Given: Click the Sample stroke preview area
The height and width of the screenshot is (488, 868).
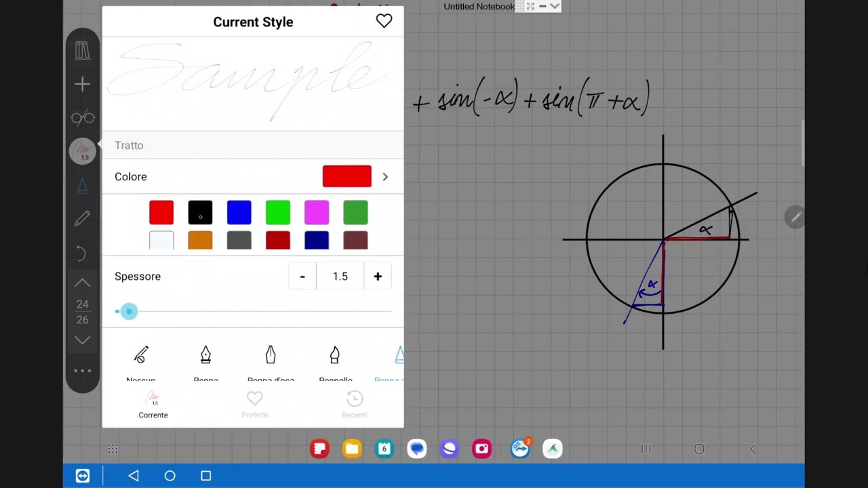Looking at the screenshot, I should pyautogui.click(x=253, y=83).
